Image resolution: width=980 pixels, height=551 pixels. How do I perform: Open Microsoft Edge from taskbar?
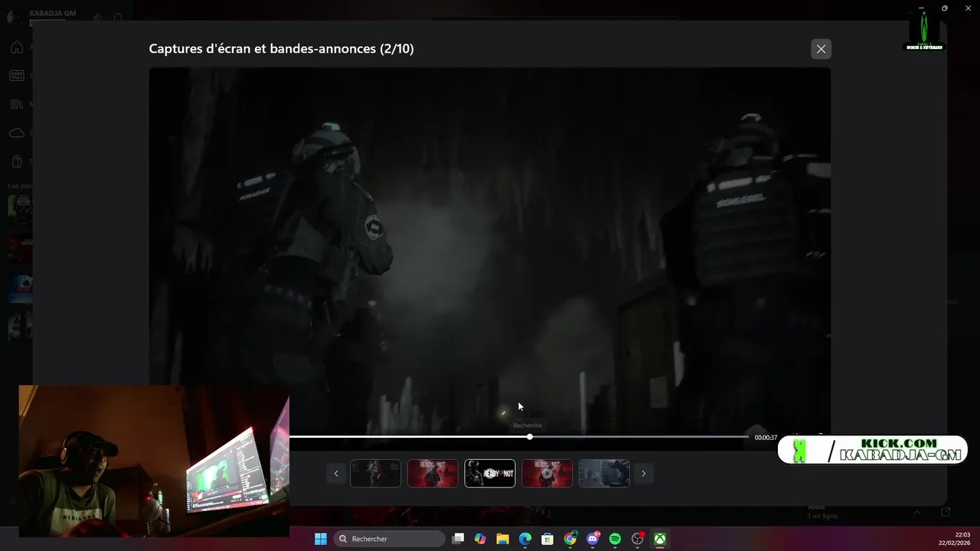(525, 539)
